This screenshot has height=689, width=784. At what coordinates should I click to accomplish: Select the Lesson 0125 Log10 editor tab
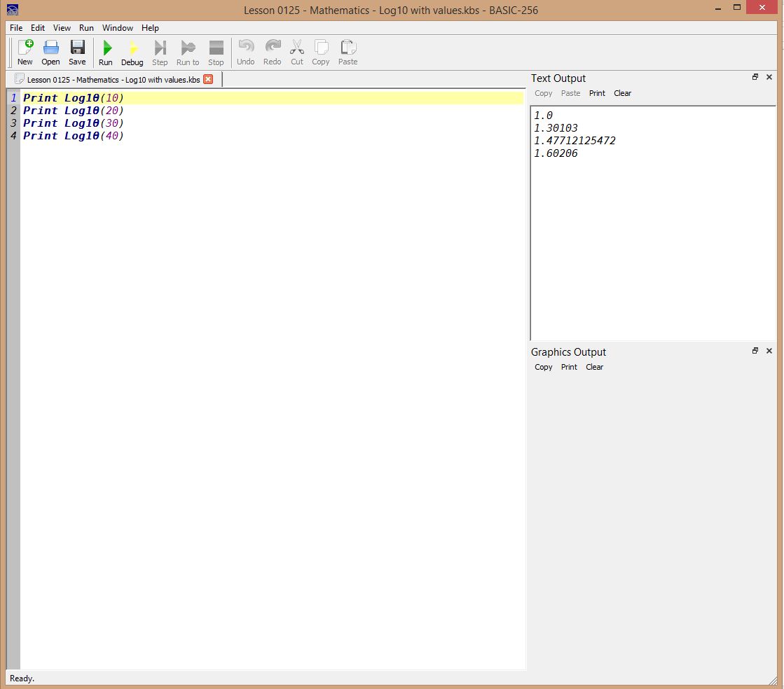112,80
